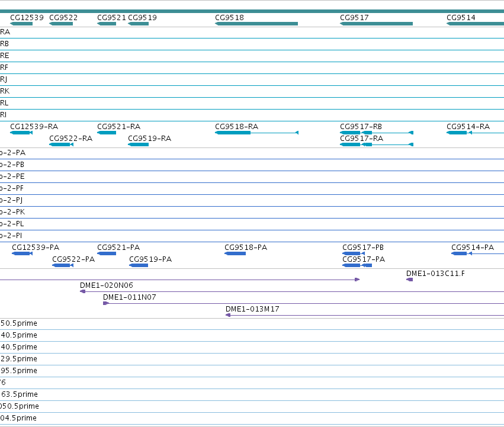Screen dimensions: 504x427
Task: Click the CG9519-PA protein label
Action: tap(150, 259)
